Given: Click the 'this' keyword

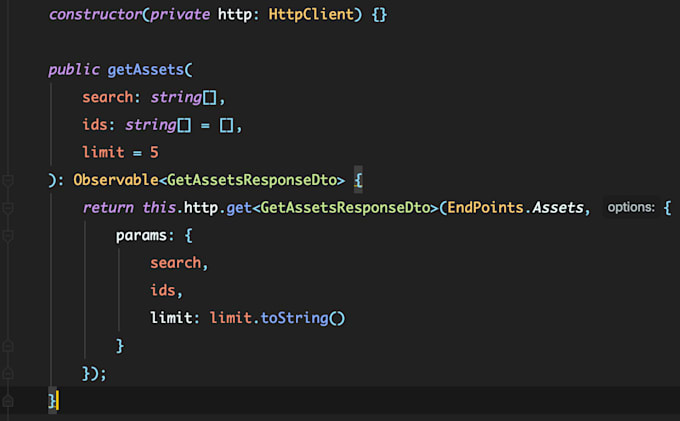Looking at the screenshot, I should click(159, 208).
